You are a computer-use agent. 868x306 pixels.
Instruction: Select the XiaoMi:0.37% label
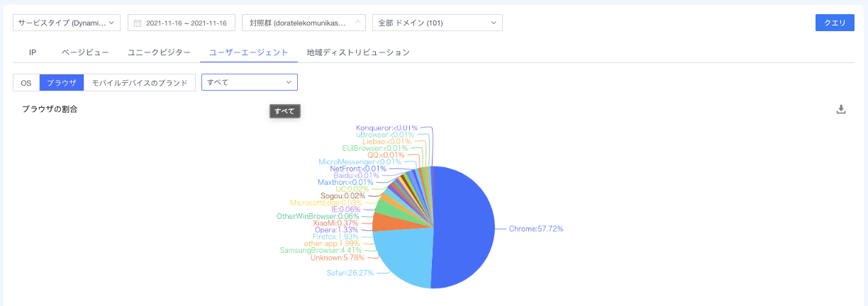click(336, 223)
